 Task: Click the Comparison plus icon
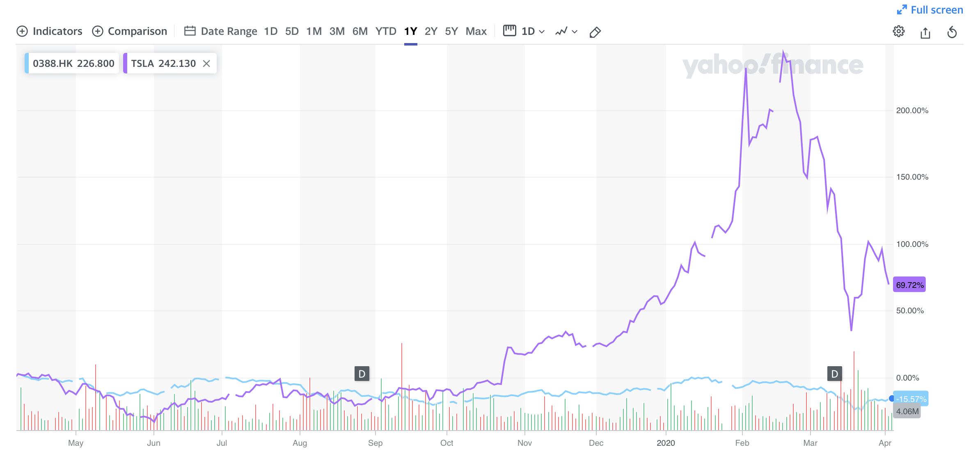tap(98, 31)
